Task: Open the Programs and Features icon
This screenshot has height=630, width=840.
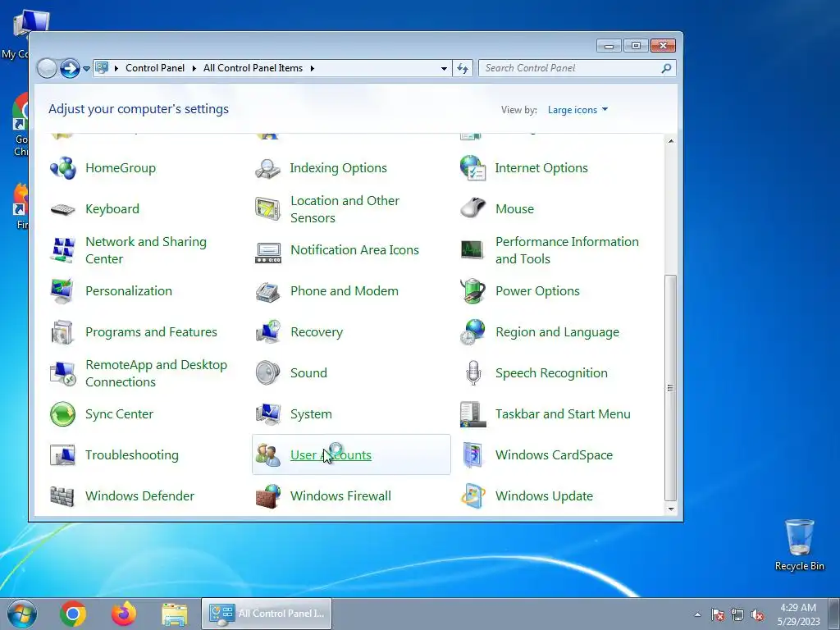Action: pos(62,332)
